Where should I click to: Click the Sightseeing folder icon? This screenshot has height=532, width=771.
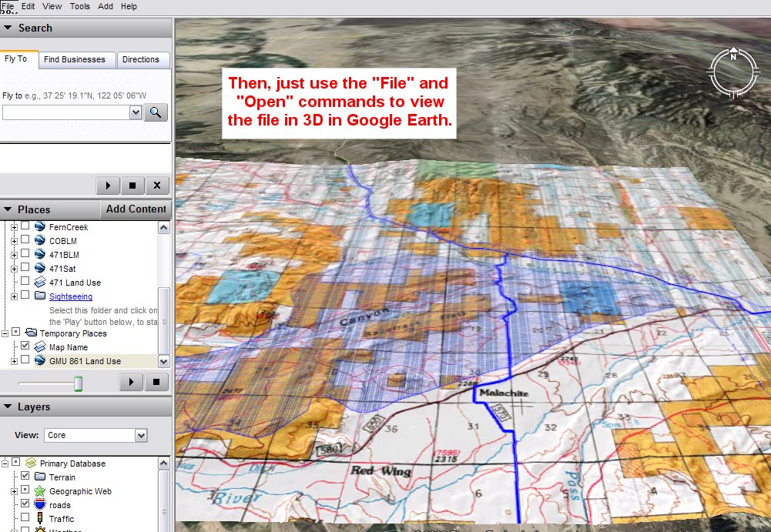tap(40, 296)
